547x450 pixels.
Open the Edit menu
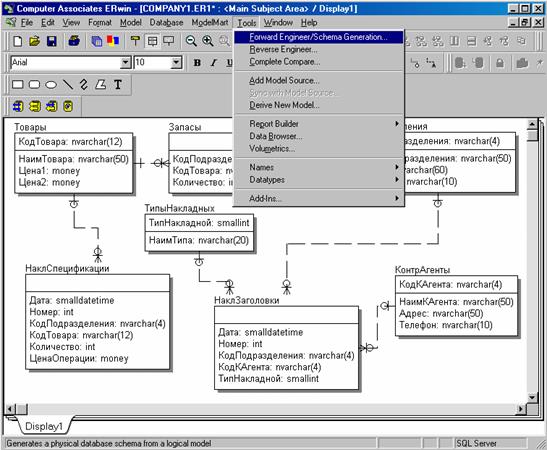[x=47, y=23]
